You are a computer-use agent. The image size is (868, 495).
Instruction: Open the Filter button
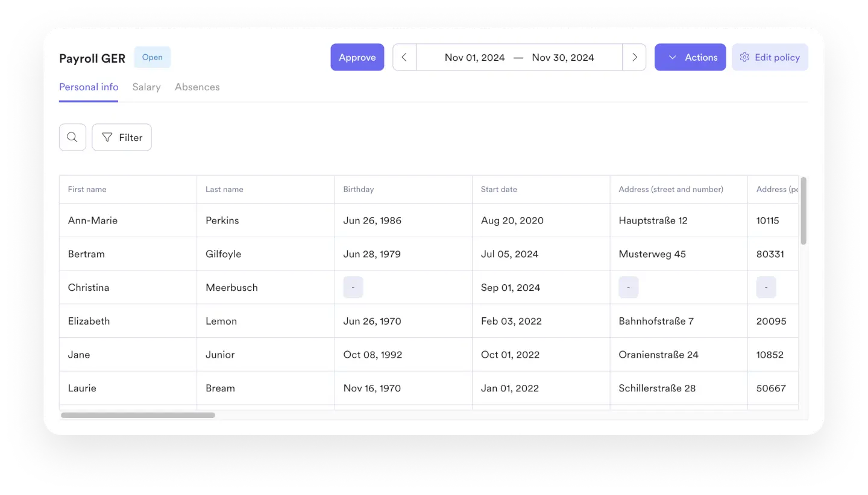coord(122,137)
